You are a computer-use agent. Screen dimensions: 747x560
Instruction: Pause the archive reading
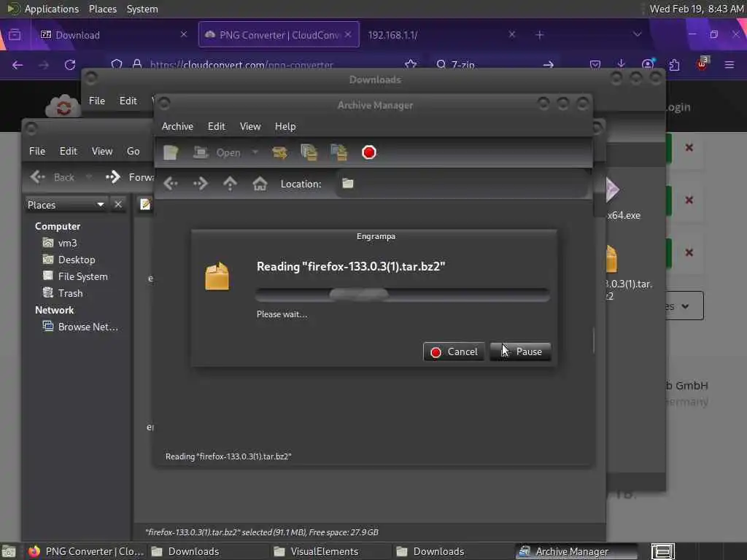(x=520, y=352)
